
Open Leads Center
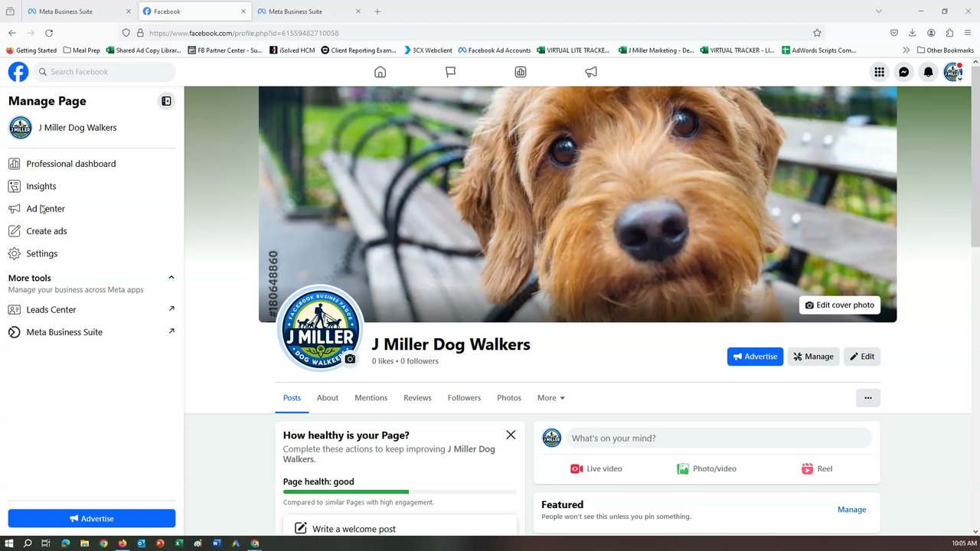pos(92,310)
